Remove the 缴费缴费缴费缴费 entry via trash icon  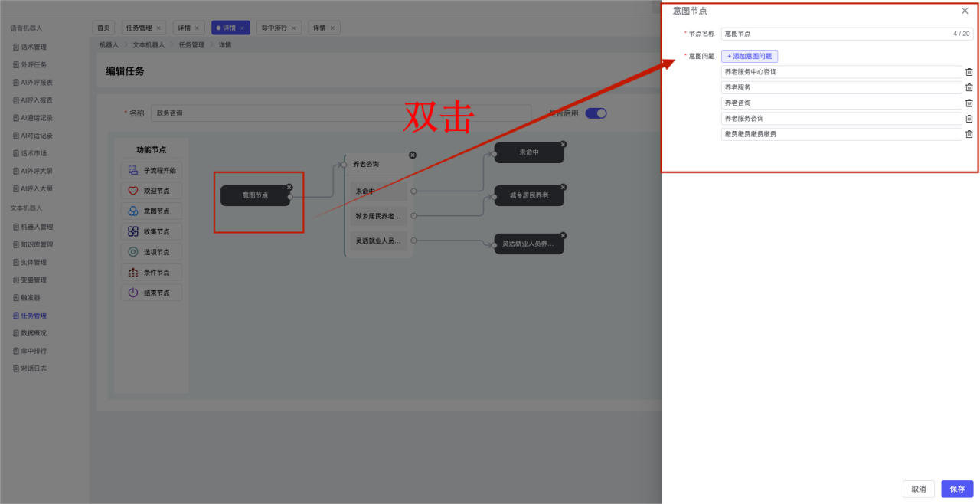969,134
